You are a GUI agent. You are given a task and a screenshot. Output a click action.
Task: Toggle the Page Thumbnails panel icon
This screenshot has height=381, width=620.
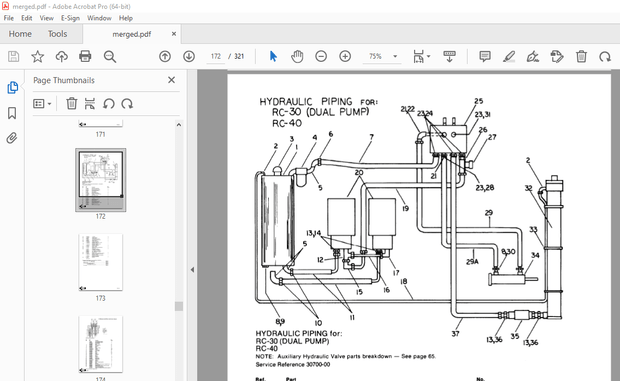click(x=12, y=87)
